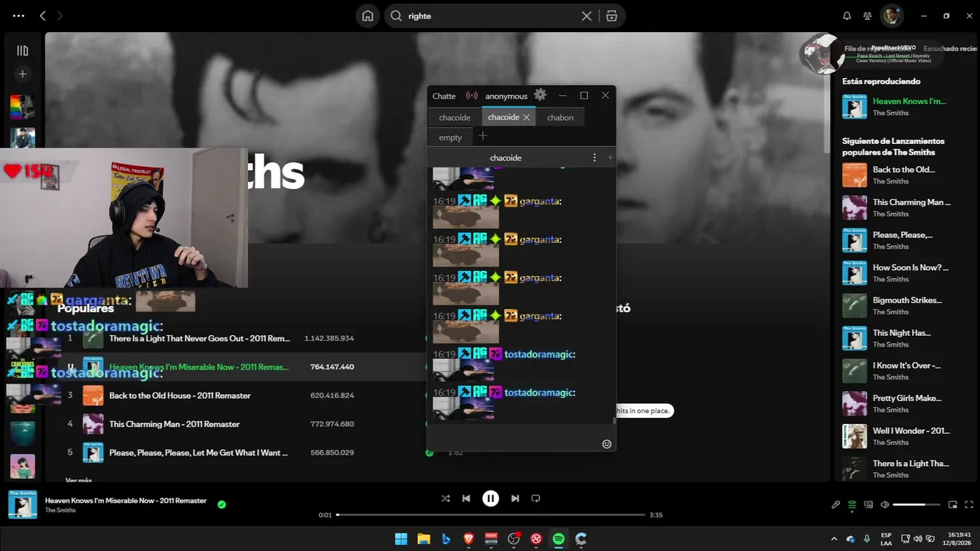Switch to the 'chabon' tab in Chatterino
Screen dimensions: 980x551
(x=560, y=117)
